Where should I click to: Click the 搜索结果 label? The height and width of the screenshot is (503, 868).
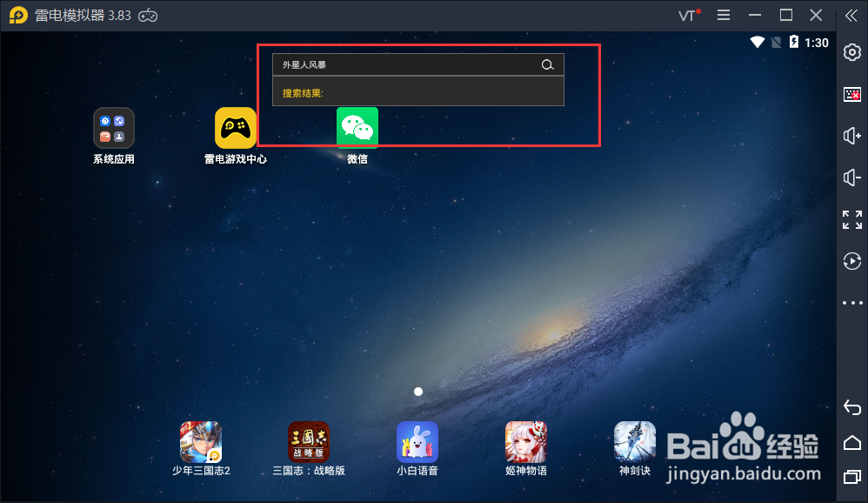(x=303, y=93)
